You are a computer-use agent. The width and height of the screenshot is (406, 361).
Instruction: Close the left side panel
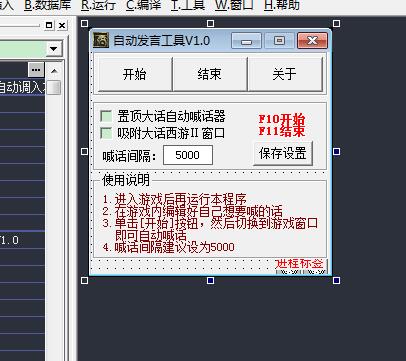(x=62, y=25)
